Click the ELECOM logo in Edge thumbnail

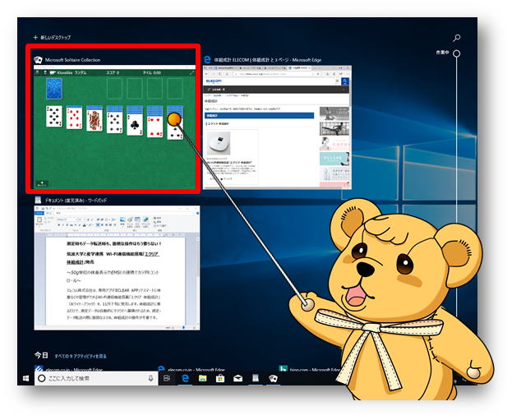click(x=214, y=81)
